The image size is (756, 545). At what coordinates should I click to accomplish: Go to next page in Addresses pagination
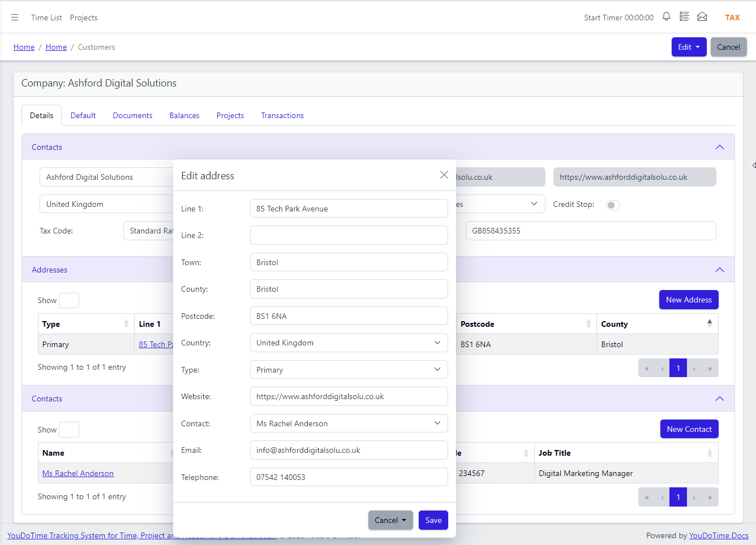pos(694,368)
